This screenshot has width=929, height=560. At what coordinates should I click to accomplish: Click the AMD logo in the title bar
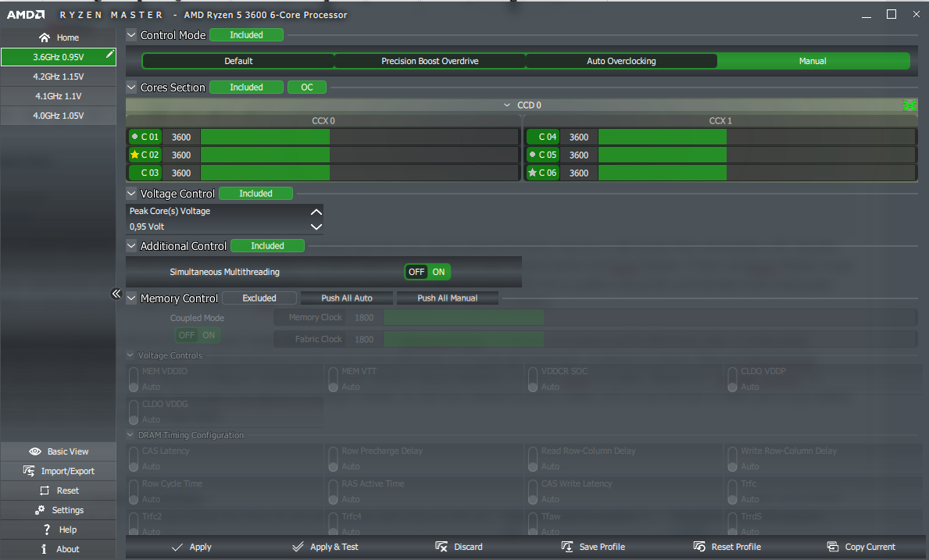(26, 15)
